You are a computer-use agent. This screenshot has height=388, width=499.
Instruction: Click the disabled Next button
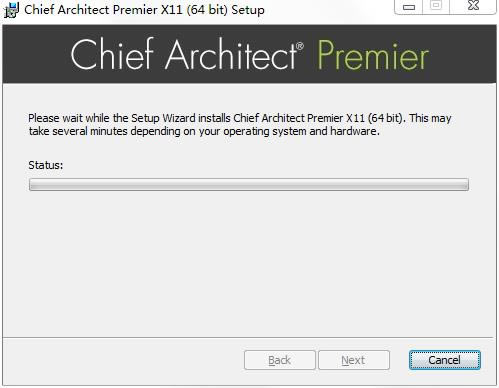tap(354, 360)
